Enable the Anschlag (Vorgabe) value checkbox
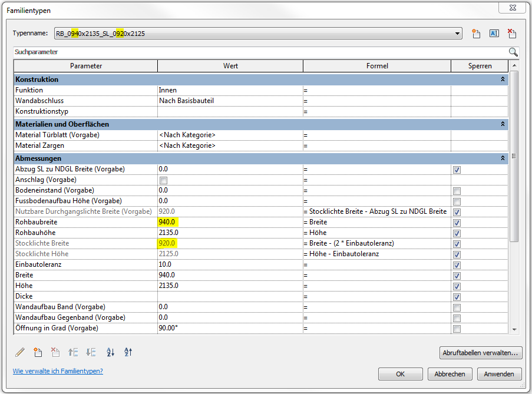The height and width of the screenshot is (394, 532). click(163, 180)
